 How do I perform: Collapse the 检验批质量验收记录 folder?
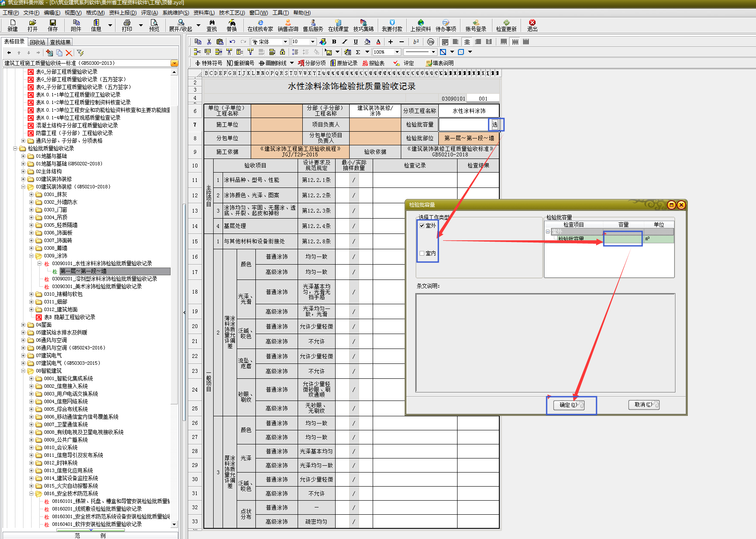[15, 148]
